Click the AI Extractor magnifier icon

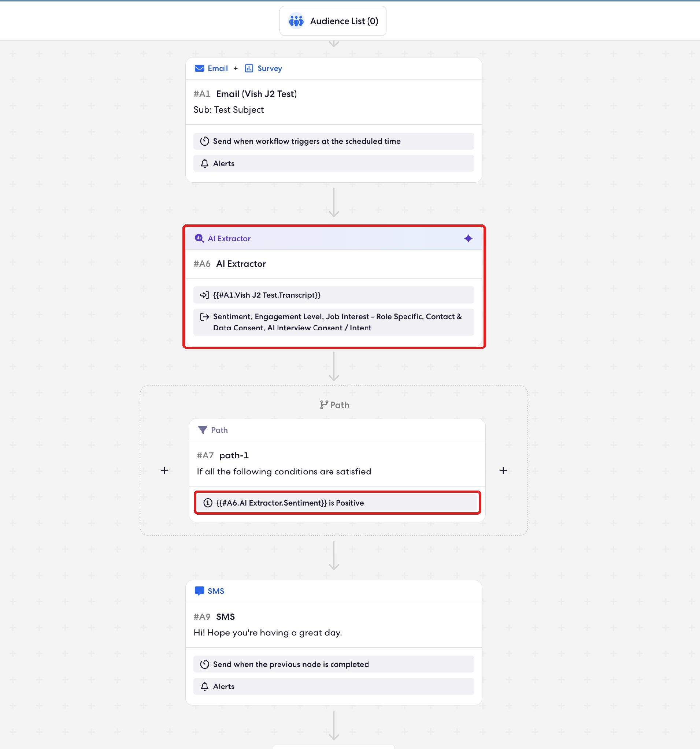point(199,238)
